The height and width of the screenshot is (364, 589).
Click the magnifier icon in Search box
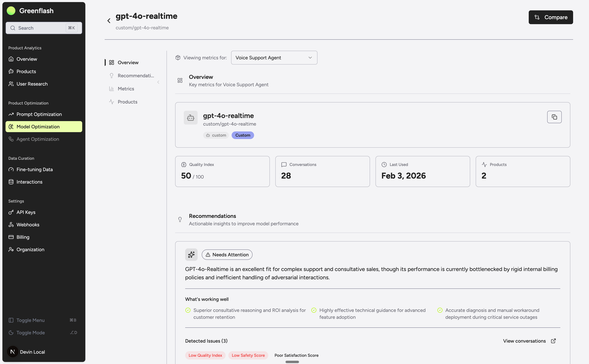click(13, 28)
